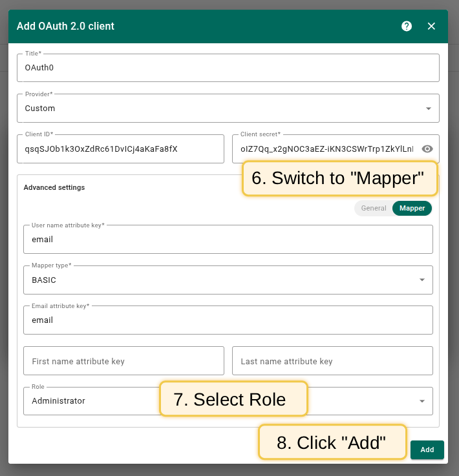Screen dimensions: 459x476
Task: Open the help icon in dialog header
Action: 407,26
